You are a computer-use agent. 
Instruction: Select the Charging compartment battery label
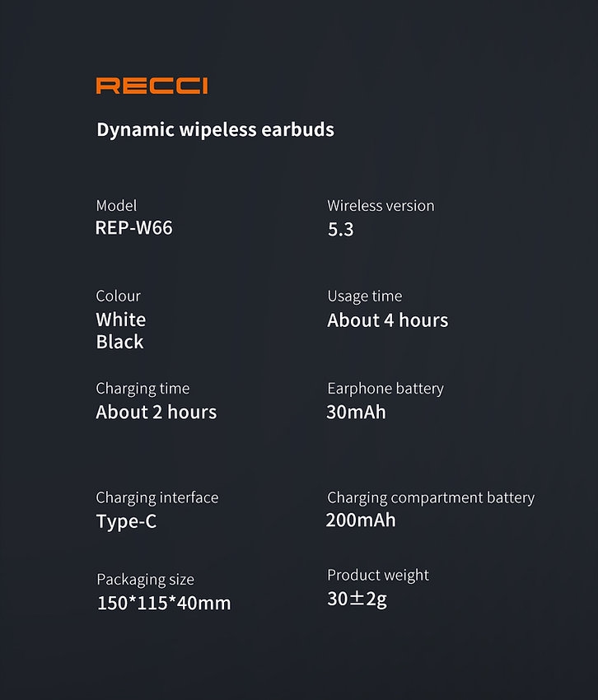[x=431, y=497]
